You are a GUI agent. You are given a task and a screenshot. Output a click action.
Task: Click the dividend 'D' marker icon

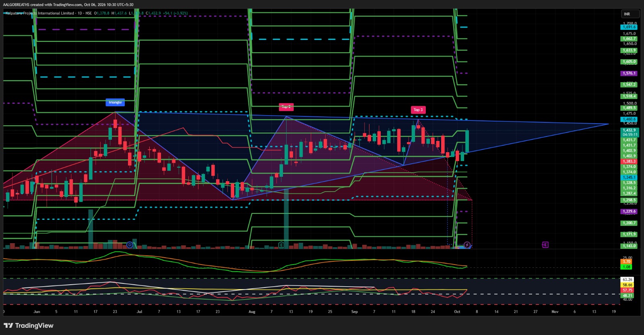130,245
